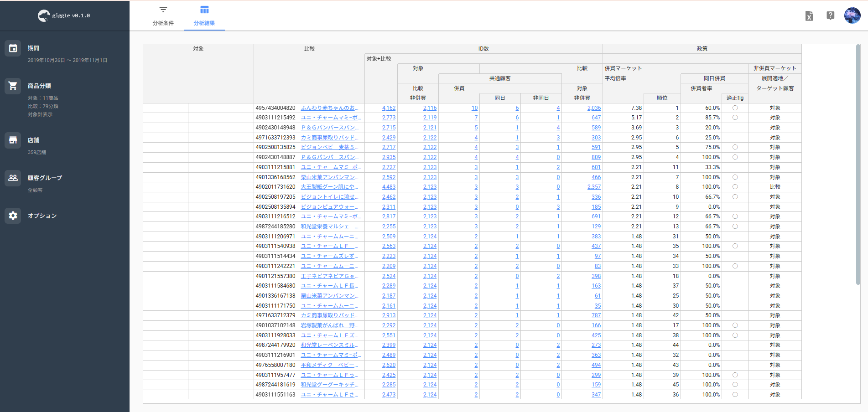The image size is (868, 412).
Task: Click the 4,483 ID count link
Action: [389, 187]
